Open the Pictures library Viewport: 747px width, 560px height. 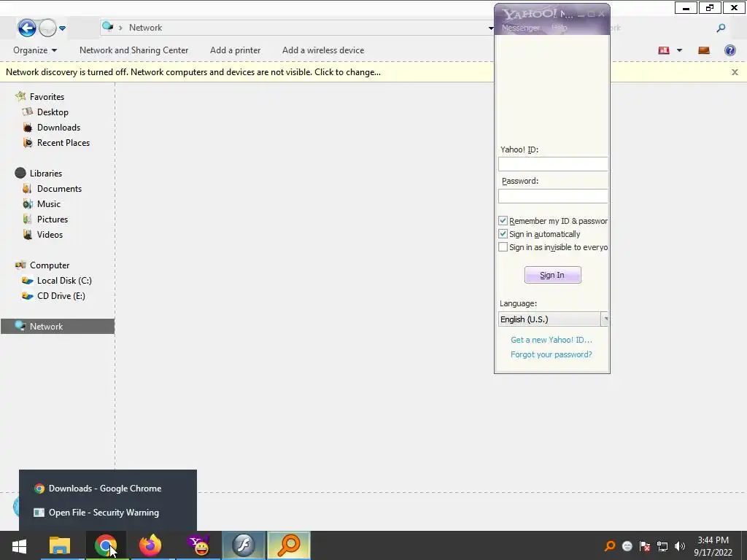pos(53,219)
